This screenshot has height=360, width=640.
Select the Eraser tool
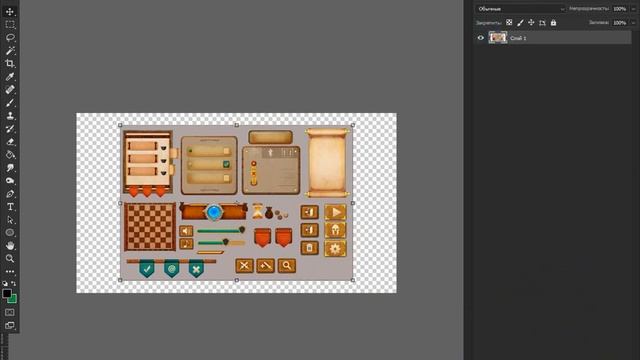[x=10, y=142]
